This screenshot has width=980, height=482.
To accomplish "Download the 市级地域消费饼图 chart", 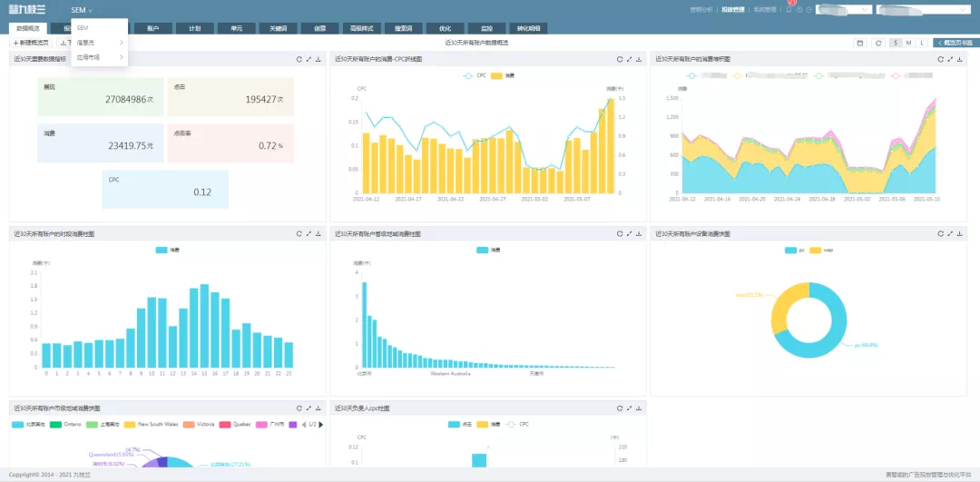I will click(318, 408).
